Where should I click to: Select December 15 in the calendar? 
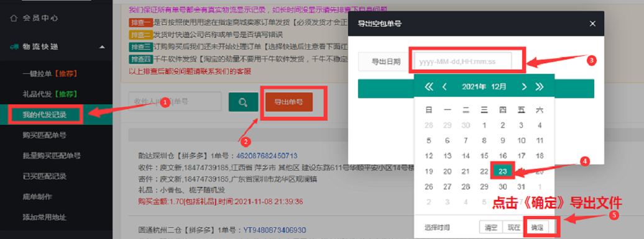[484, 156]
